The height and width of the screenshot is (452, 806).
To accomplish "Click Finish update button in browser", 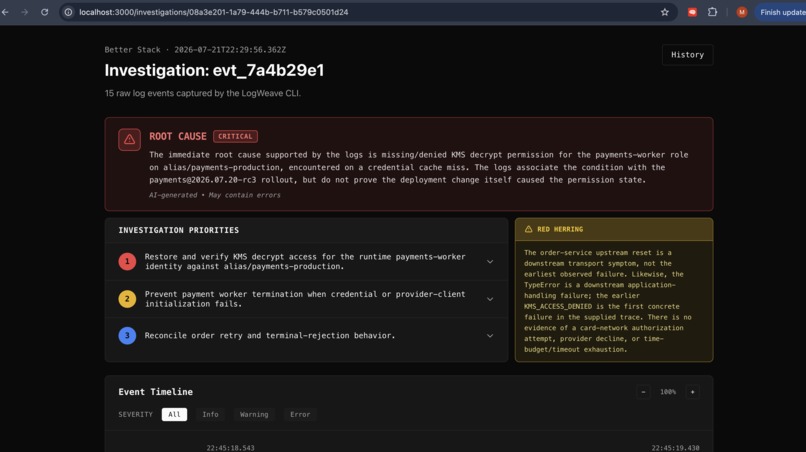I will point(782,12).
